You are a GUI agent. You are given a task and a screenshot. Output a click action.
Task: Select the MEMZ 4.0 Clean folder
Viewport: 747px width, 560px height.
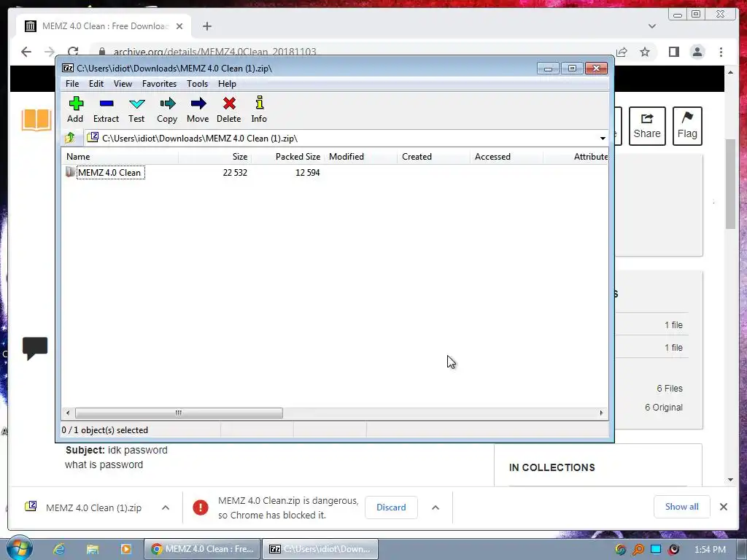point(109,172)
